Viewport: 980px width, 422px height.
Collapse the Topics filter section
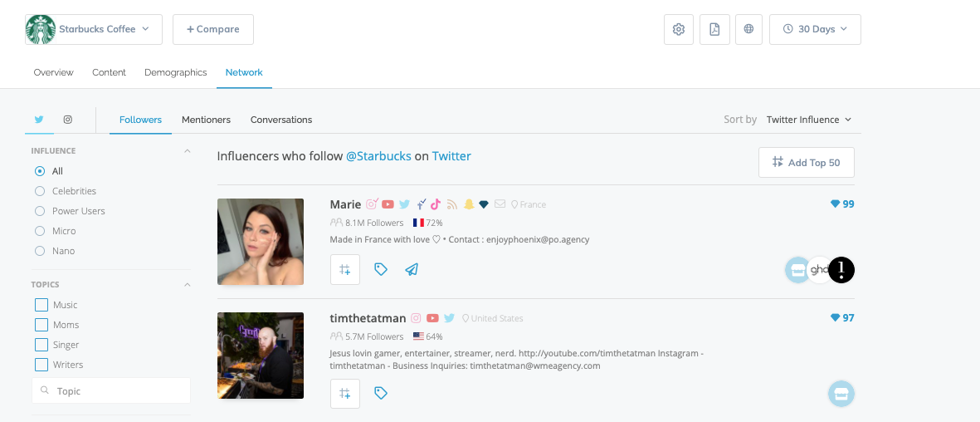(x=187, y=285)
